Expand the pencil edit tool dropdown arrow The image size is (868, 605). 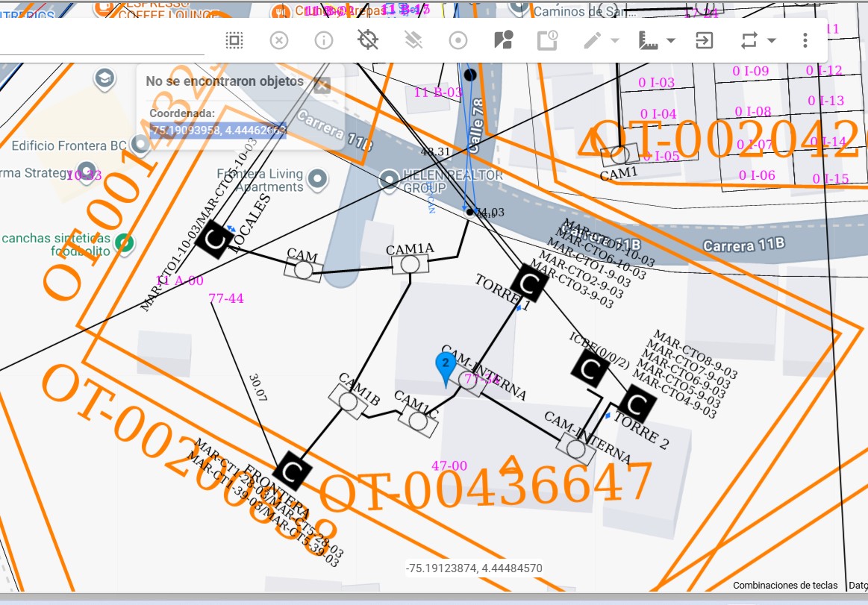point(615,40)
